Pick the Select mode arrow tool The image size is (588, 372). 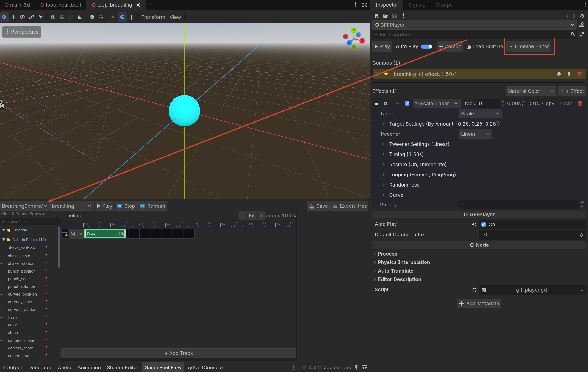coord(41,17)
